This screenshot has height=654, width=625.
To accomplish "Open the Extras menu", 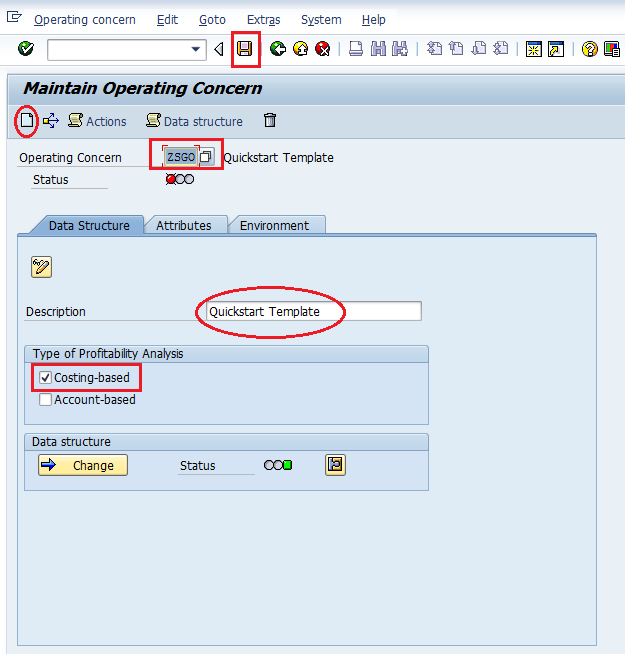I will [x=263, y=20].
